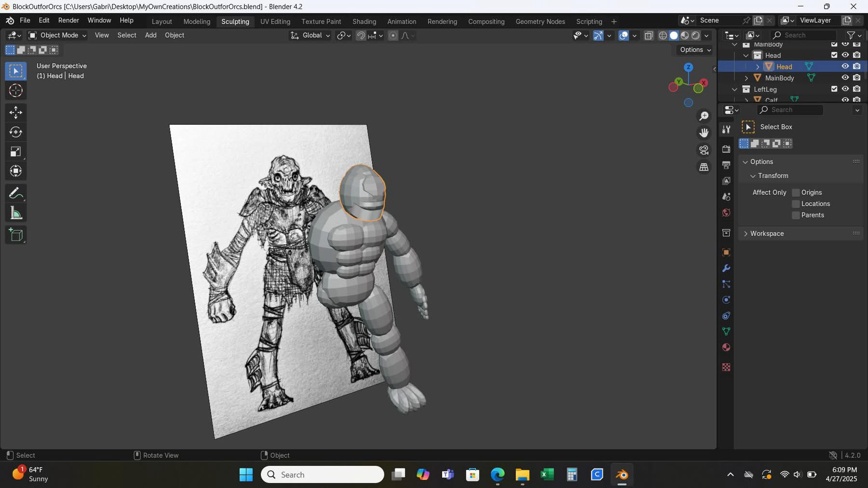This screenshot has height=488, width=868.
Task: Open the Output properties tab
Action: point(726,165)
